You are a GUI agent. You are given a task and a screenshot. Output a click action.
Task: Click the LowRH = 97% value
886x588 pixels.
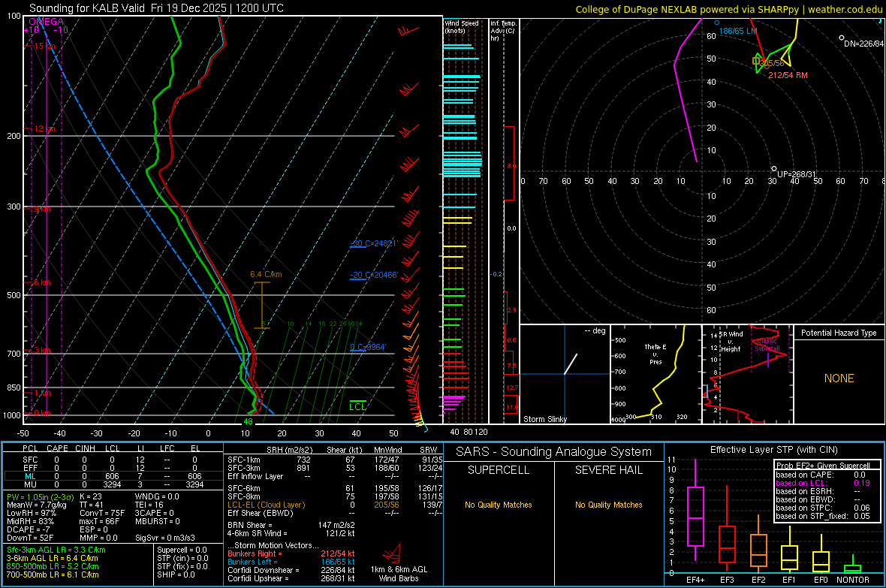pyautogui.click(x=31, y=514)
